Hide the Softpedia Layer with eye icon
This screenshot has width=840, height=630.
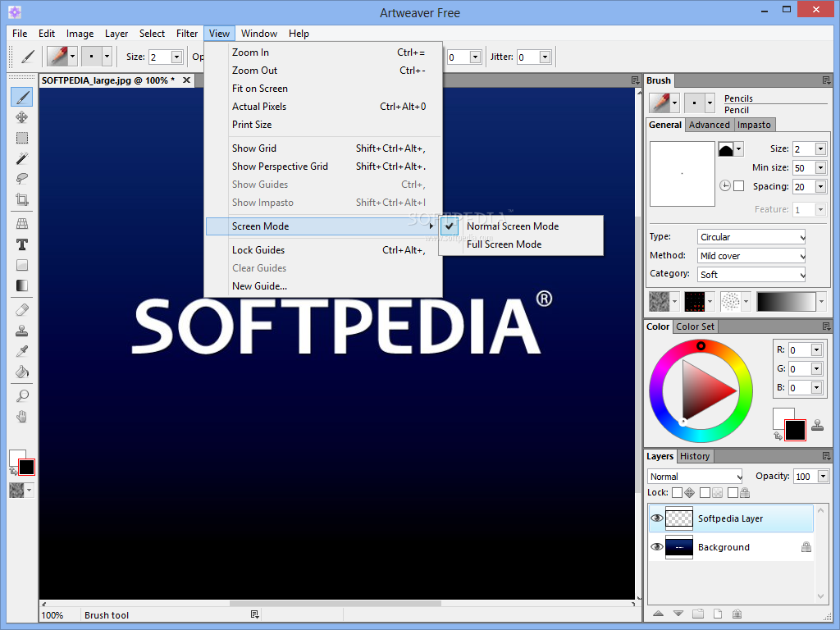click(657, 518)
